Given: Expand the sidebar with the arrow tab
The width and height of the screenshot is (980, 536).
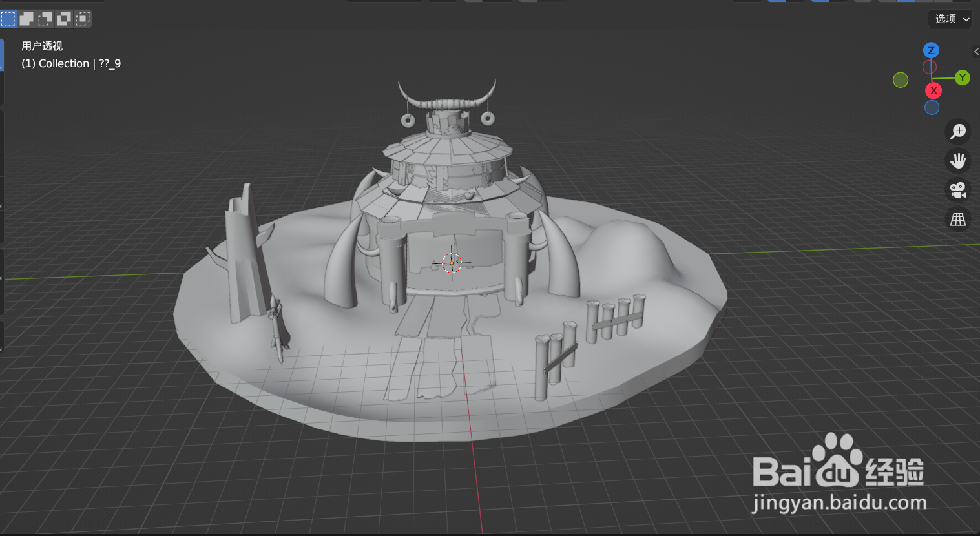Looking at the screenshot, I should pyautogui.click(x=976, y=52).
